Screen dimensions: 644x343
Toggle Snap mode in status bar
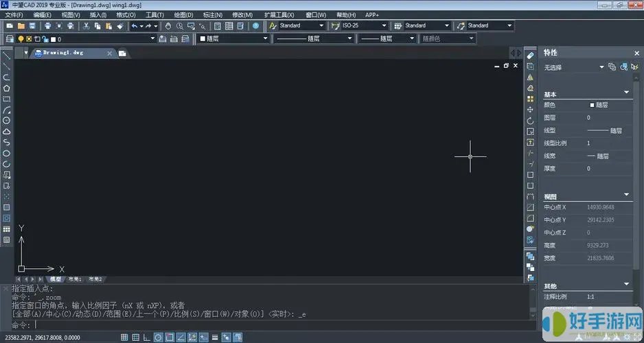(x=124, y=338)
